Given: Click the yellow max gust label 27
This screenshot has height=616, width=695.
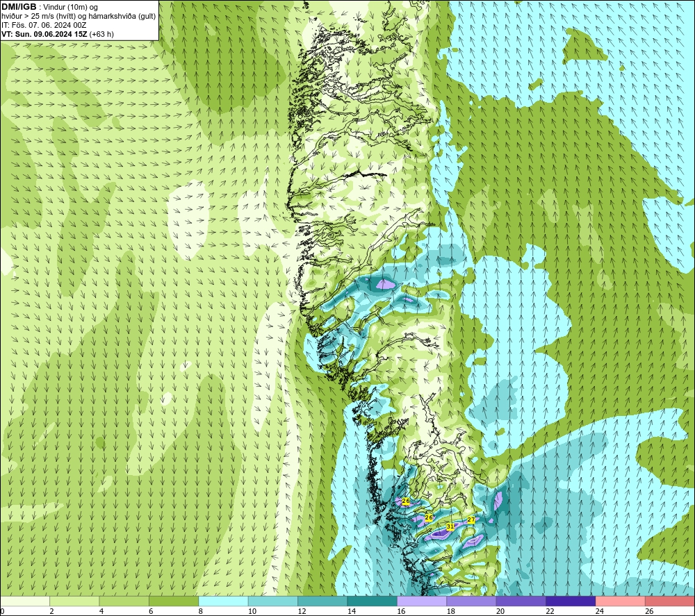Looking at the screenshot, I should click(471, 520).
